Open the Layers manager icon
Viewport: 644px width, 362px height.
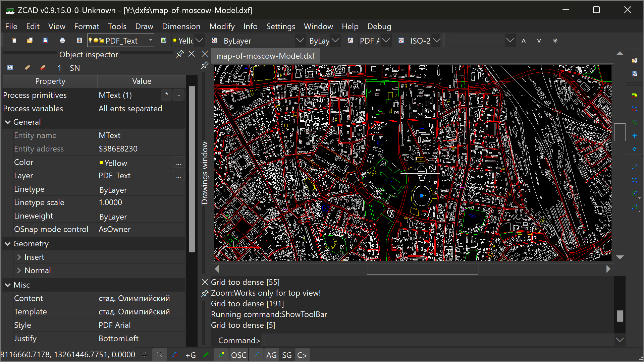(x=79, y=41)
